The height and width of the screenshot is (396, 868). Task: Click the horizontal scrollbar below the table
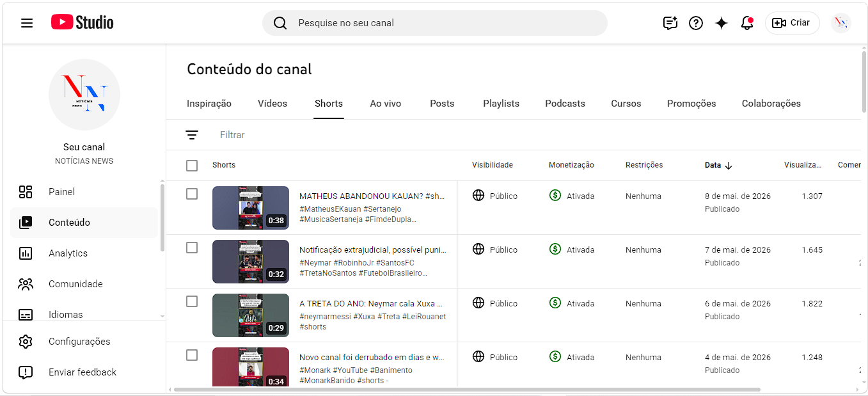click(467, 389)
